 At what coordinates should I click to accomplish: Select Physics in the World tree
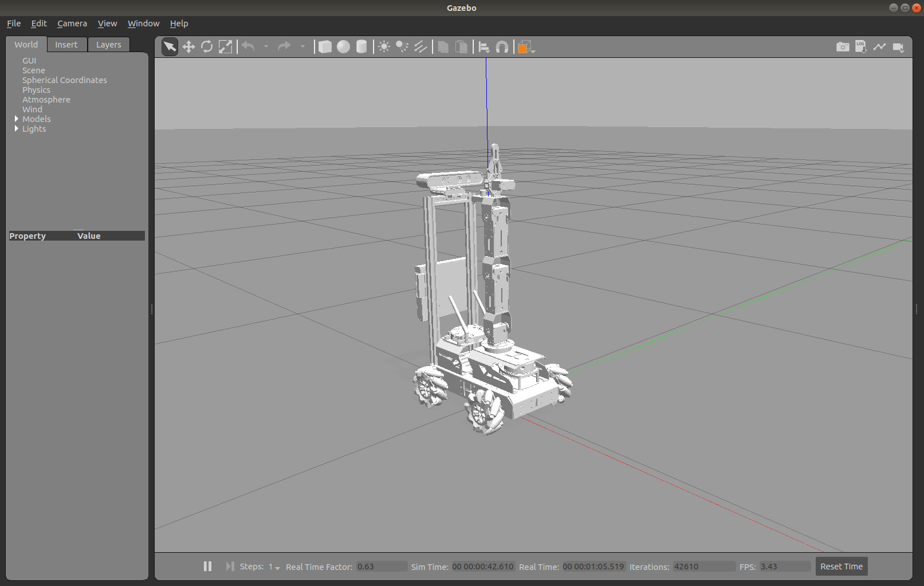36,89
